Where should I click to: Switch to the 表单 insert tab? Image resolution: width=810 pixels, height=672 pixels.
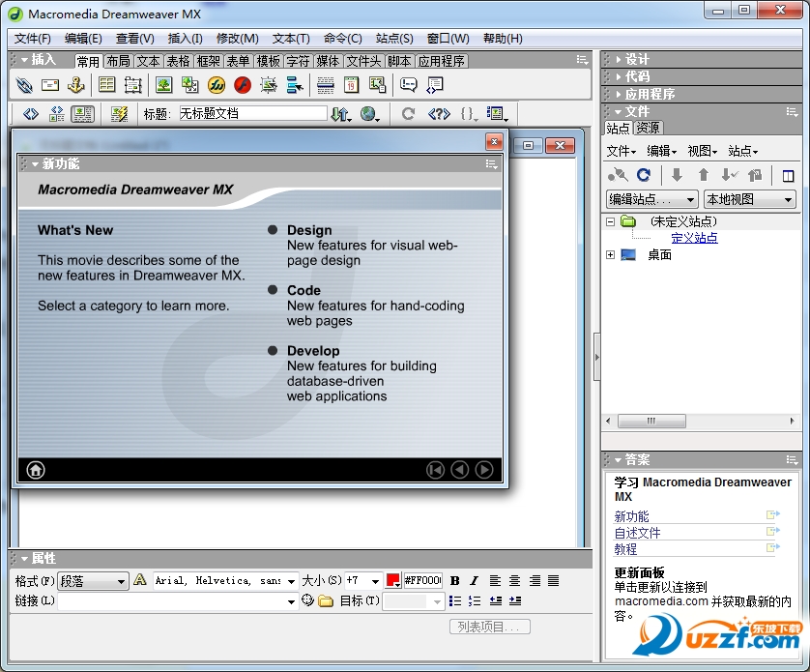pyautogui.click(x=238, y=61)
